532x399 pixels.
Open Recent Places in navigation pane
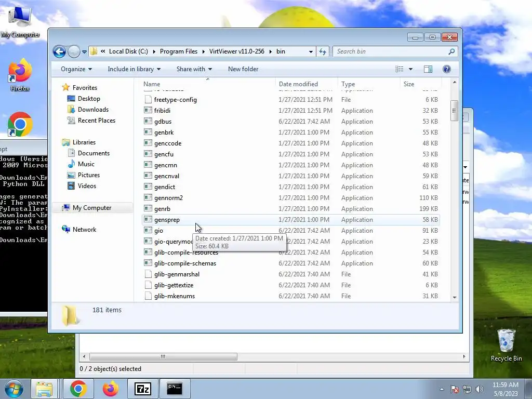(96, 121)
